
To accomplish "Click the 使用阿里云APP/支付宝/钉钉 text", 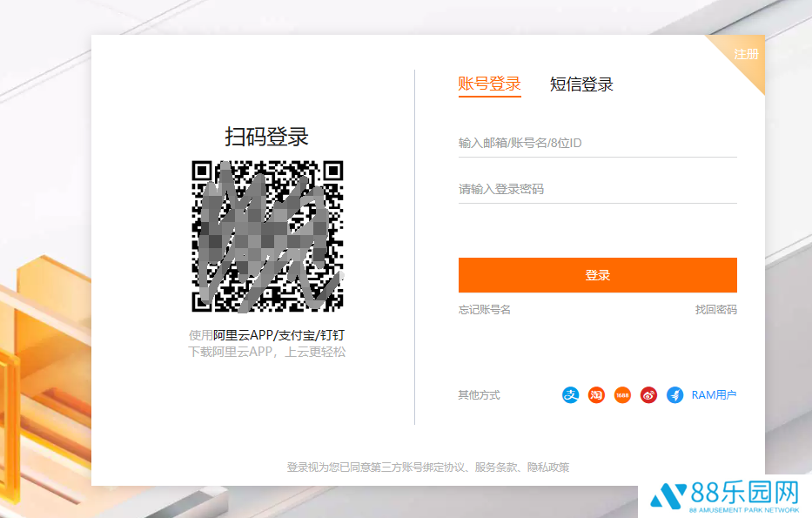I will 266,335.
